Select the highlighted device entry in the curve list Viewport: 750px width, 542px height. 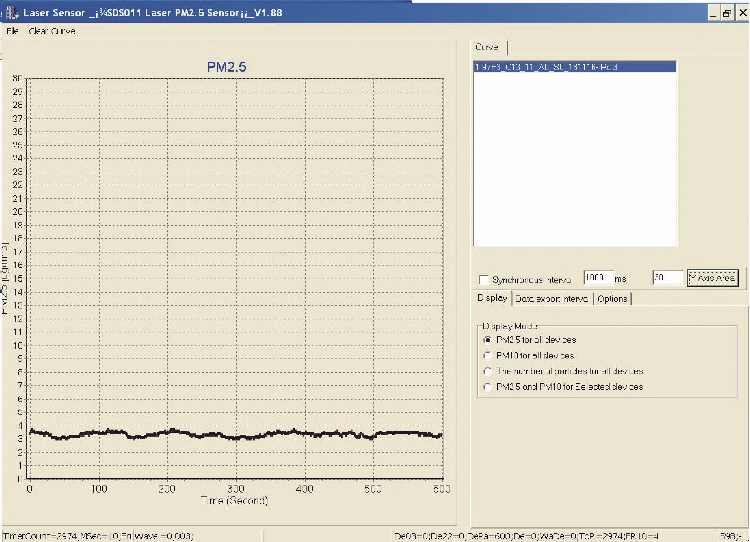point(575,66)
